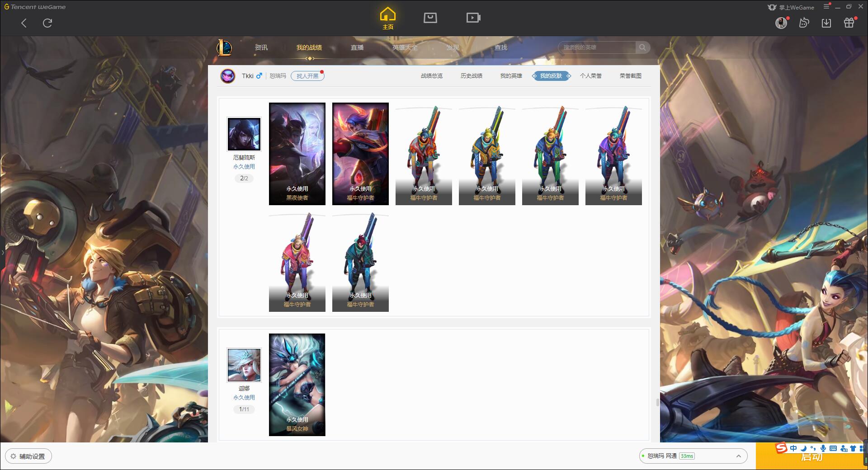The height and width of the screenshot is (470, 868).
Task: Open the 辅助设置 button
Action: click(28, 456)
